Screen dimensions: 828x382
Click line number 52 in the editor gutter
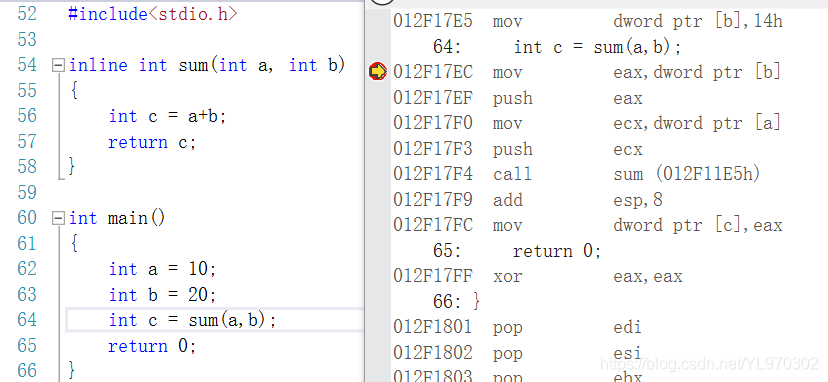click(x=27, y=14)
